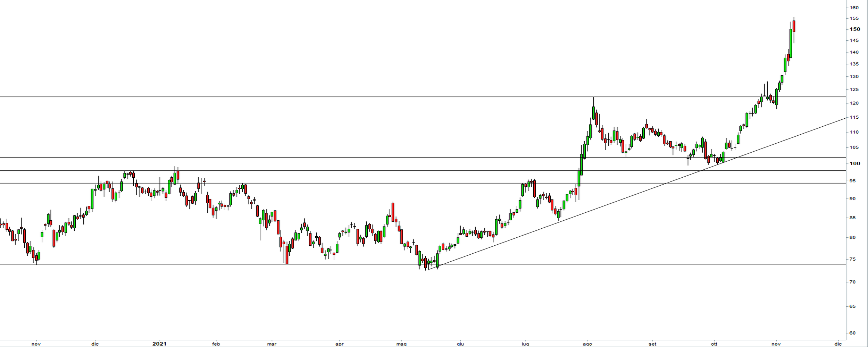Click the 2021 year label on time axis

click(159, 344)
